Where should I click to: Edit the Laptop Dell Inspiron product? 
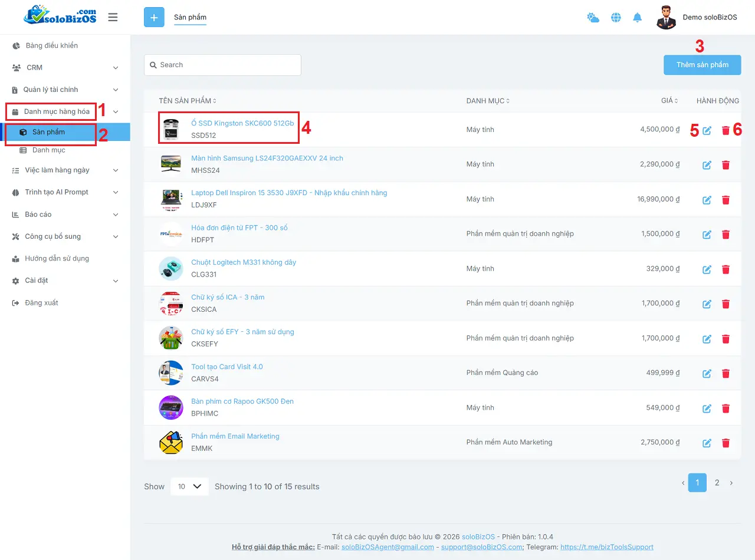coord(707,200)
